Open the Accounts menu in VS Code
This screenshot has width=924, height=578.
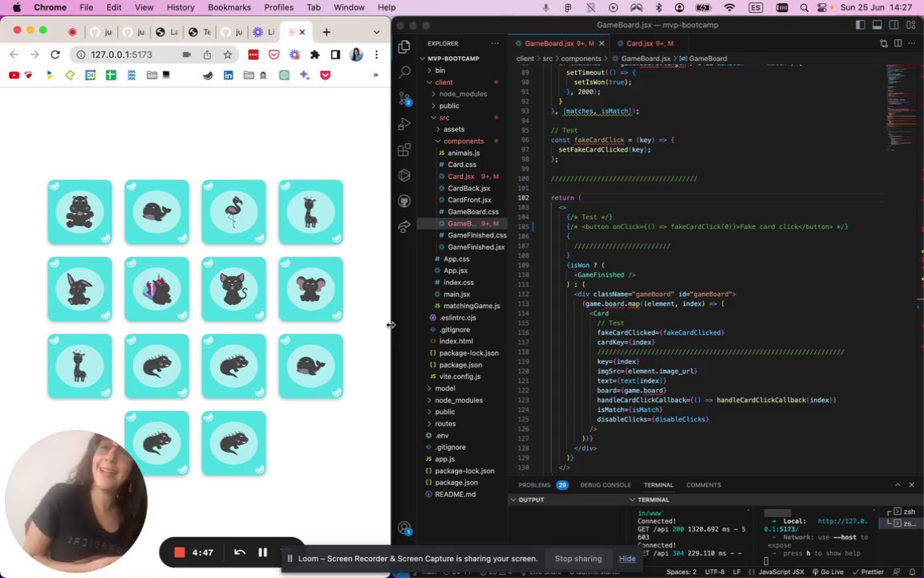coord(404,527)
